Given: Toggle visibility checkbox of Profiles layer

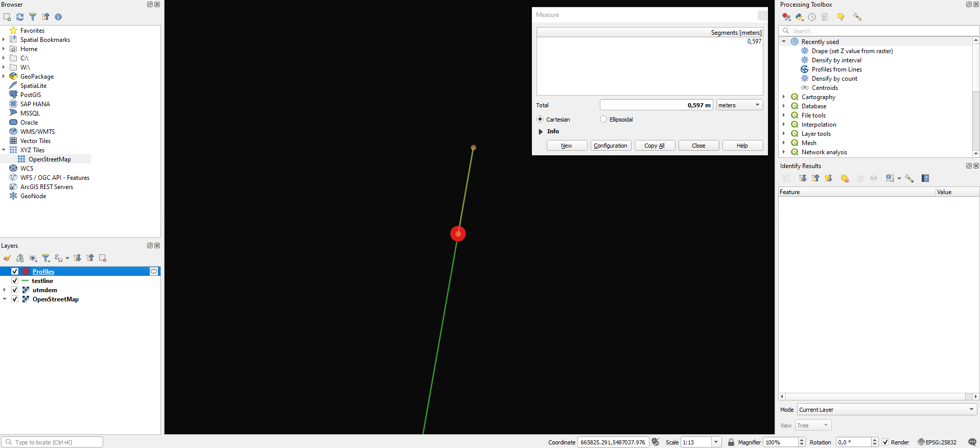Looking at the screenshot, I should [15, 271].
